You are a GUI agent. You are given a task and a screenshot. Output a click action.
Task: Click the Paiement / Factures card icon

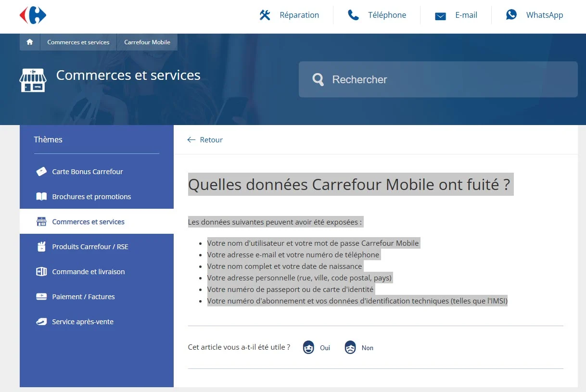coord(41,297)
